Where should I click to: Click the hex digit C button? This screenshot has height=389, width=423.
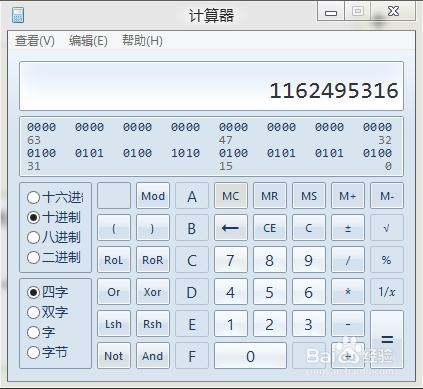tap(192, 260)
